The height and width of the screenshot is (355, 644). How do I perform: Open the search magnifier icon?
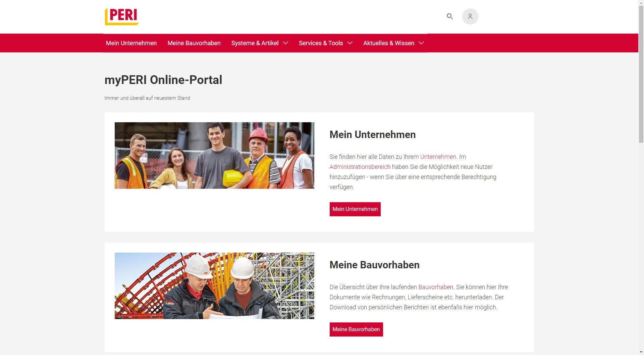coord(449,16)
